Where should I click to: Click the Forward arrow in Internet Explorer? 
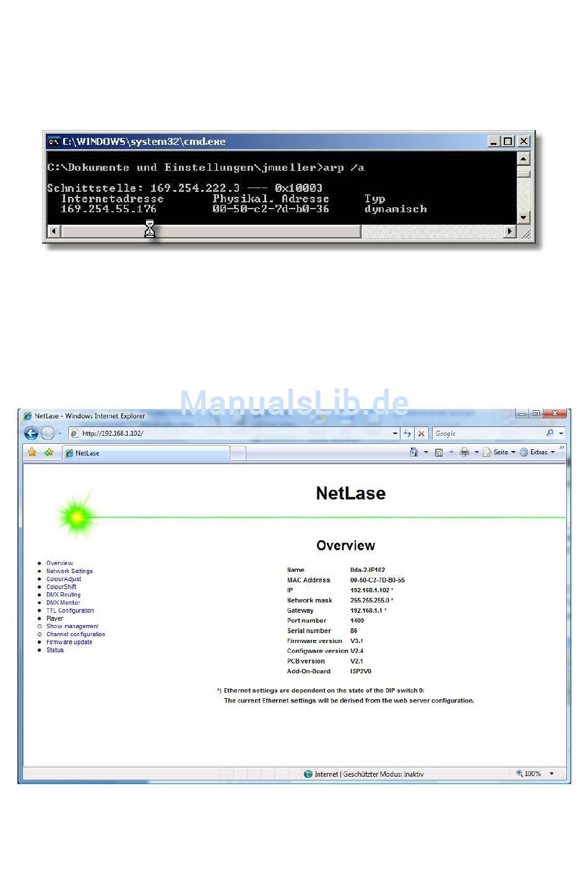[48, 433]
